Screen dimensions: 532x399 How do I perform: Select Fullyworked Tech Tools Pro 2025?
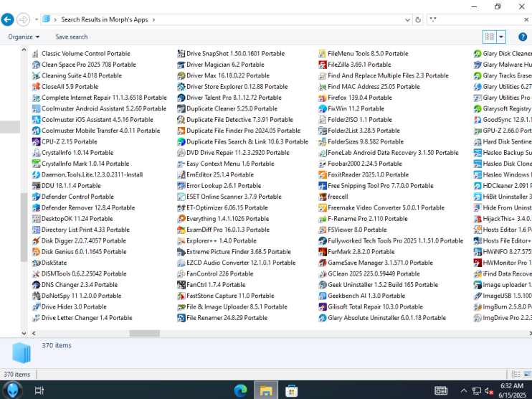point(391,240)
